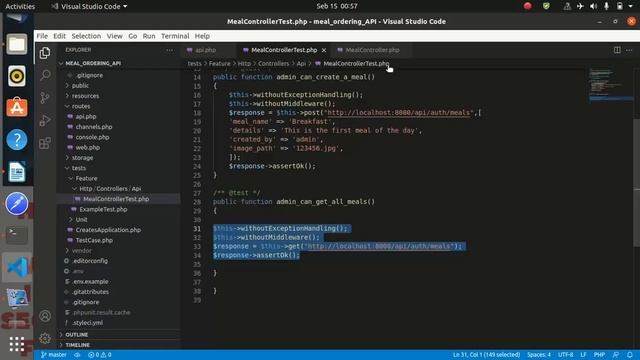
Task: Click the red recording indicator in top bar
Action: [x=527, y=6]
